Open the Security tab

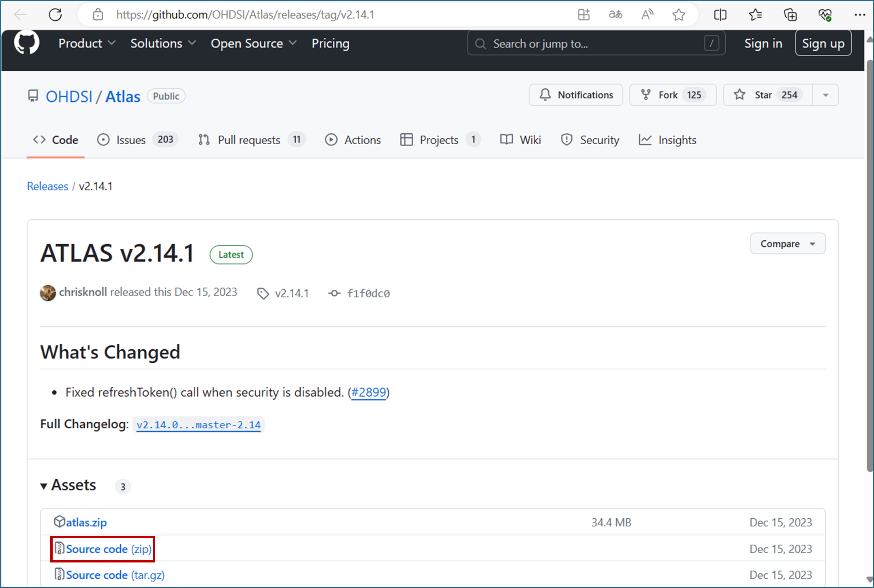pyautogui.click(x=590, y=140)
